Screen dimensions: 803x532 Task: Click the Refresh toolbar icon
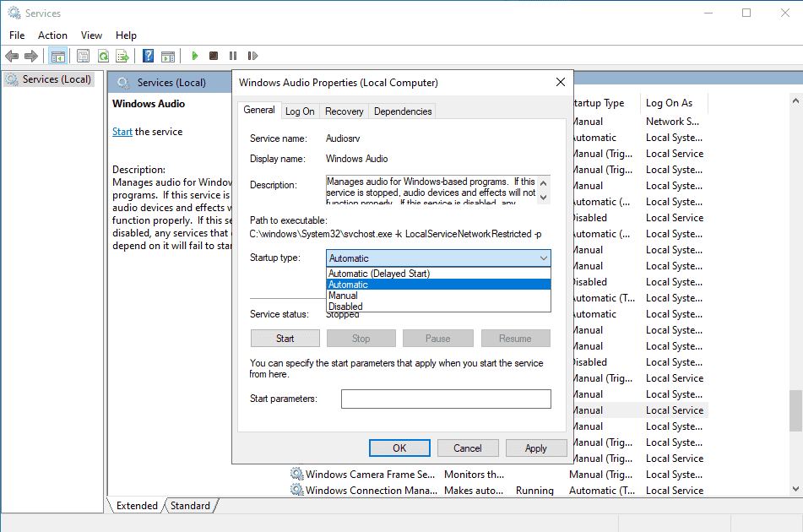(104, 56)
